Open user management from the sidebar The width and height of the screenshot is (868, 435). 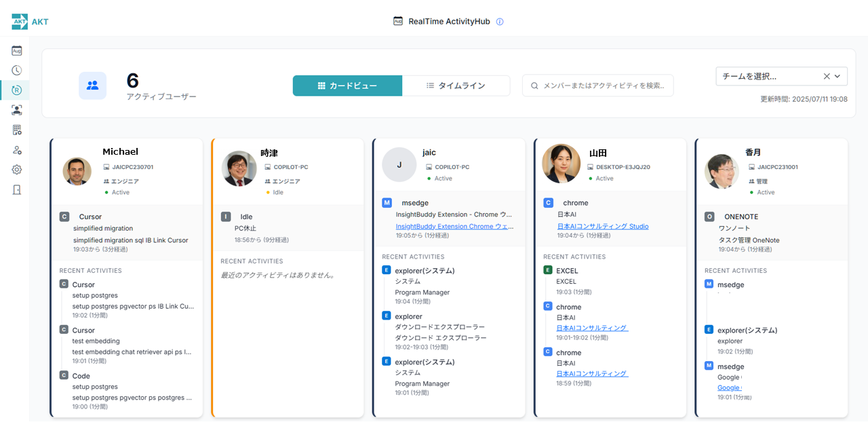click(x=16, y=149)
